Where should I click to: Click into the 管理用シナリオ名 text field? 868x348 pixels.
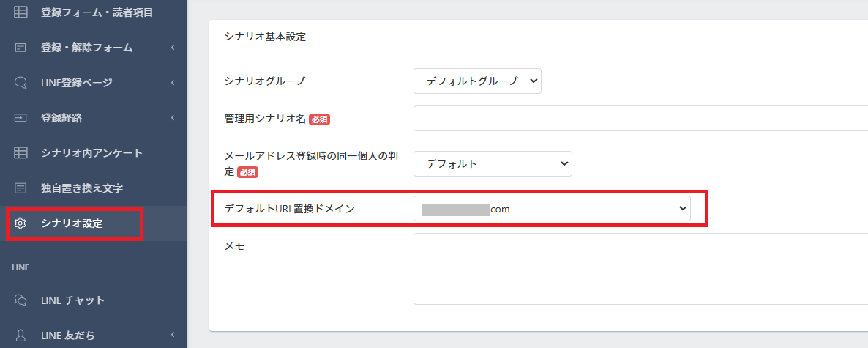click(x=640, y=118)
